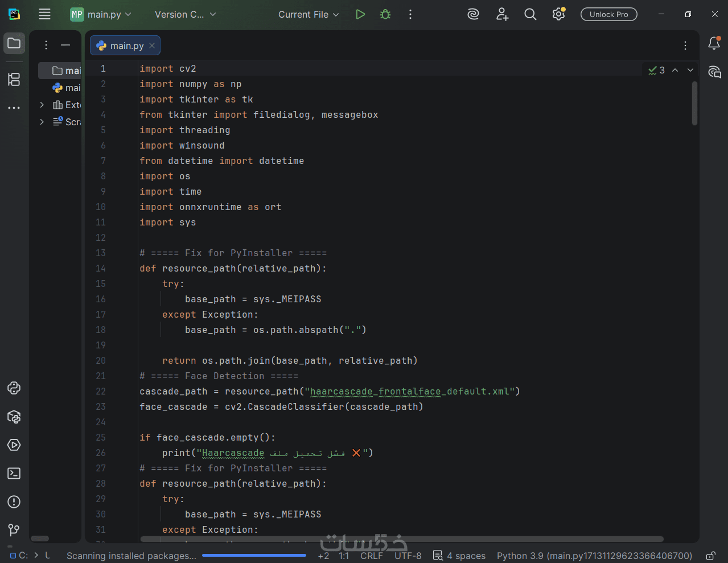
Task: Open the Current File run configuration dropdown
Action: [x=308, y=14]
